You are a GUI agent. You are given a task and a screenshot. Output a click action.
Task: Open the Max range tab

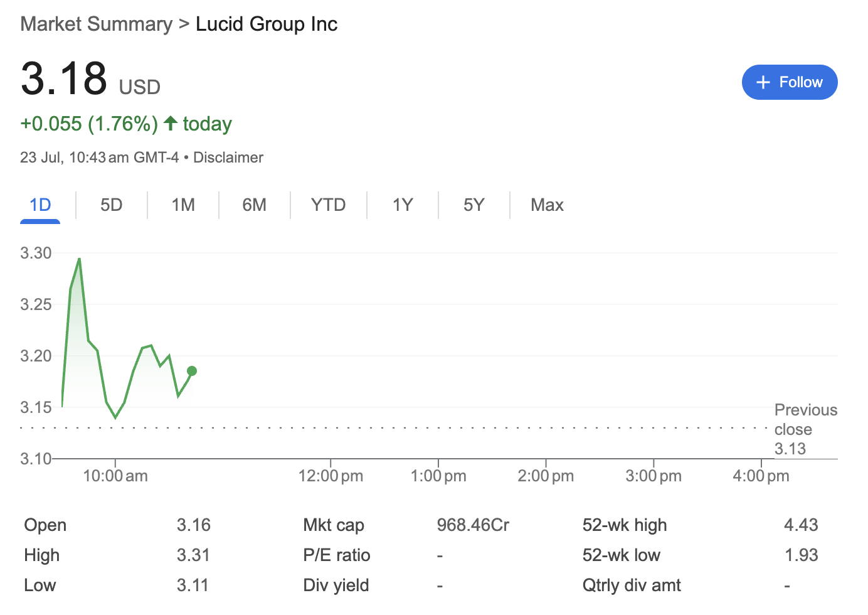pos(548,205)
